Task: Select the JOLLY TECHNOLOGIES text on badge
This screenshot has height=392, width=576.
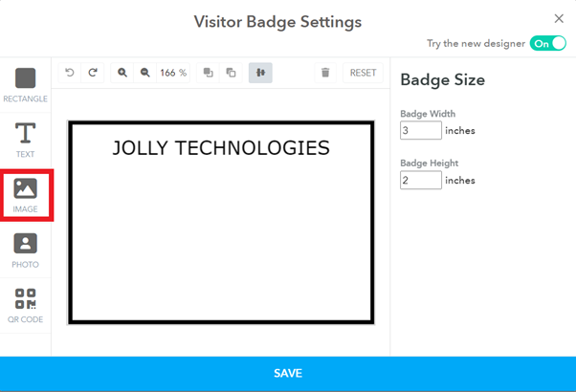Action: [x=221, y=148]
